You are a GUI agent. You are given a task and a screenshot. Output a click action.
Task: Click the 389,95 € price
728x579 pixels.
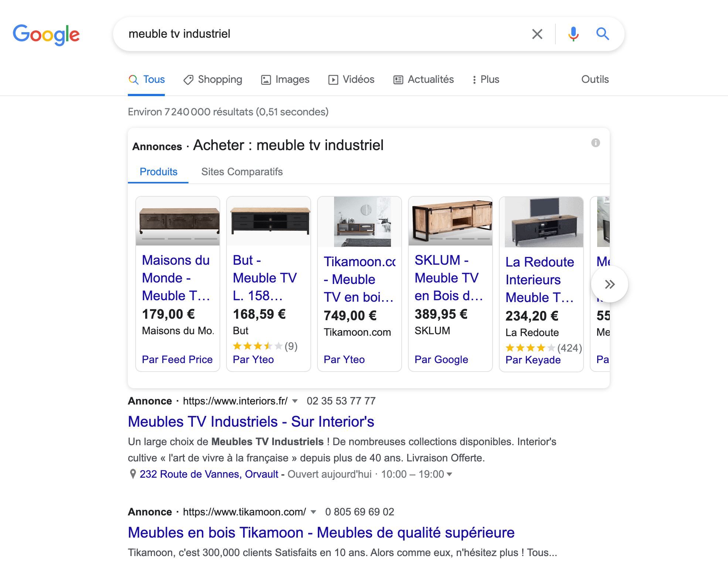[441, 314]
